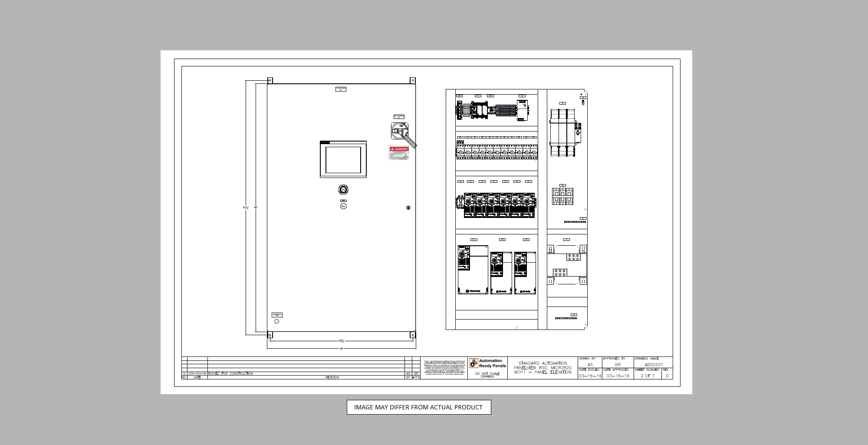Click the large three-pole main circuit breaker

click(562, 132)
